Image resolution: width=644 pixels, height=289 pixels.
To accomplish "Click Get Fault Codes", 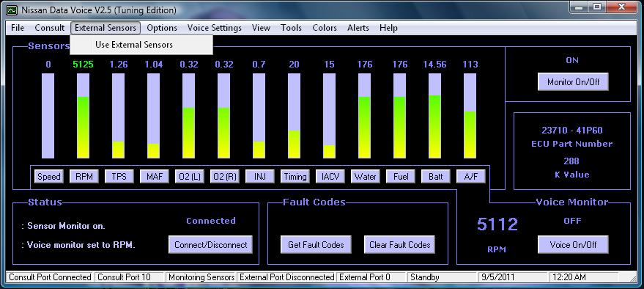I will [316, 244].
